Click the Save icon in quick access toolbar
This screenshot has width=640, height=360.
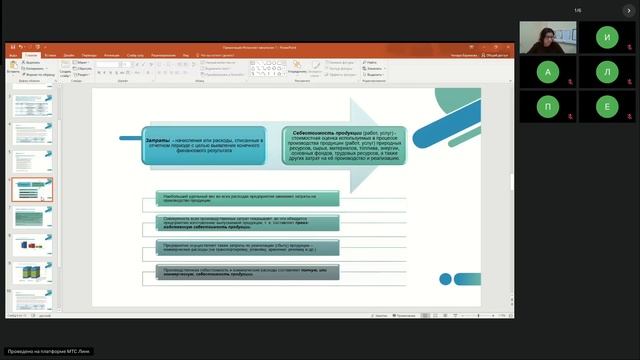13,47
